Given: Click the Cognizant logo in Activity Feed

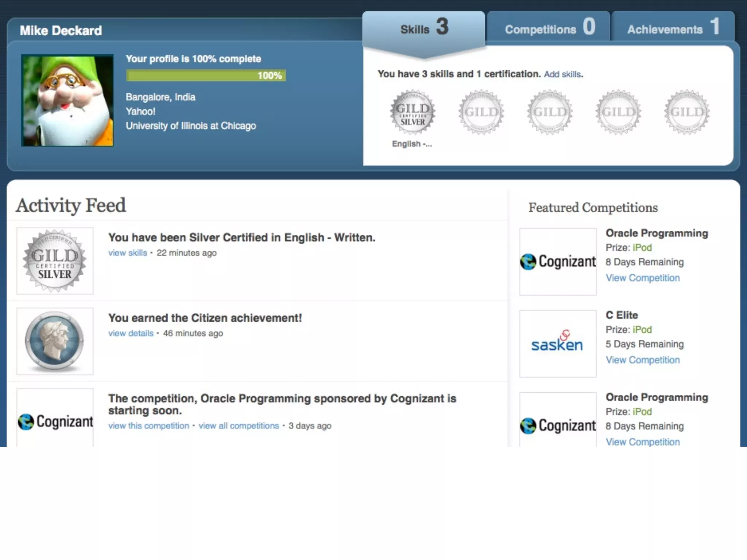Looking at the screenshot, I should coord(55,421).
